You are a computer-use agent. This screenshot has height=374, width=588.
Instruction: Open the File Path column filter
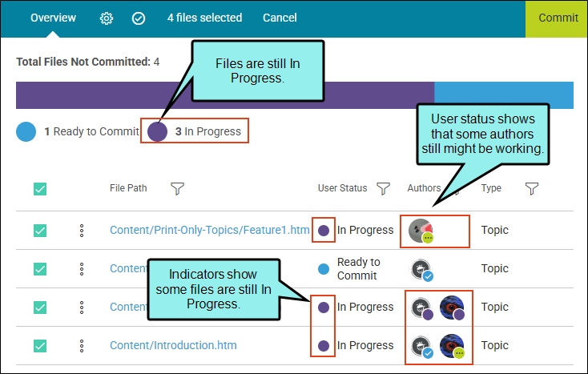click(x=177, y=188)
